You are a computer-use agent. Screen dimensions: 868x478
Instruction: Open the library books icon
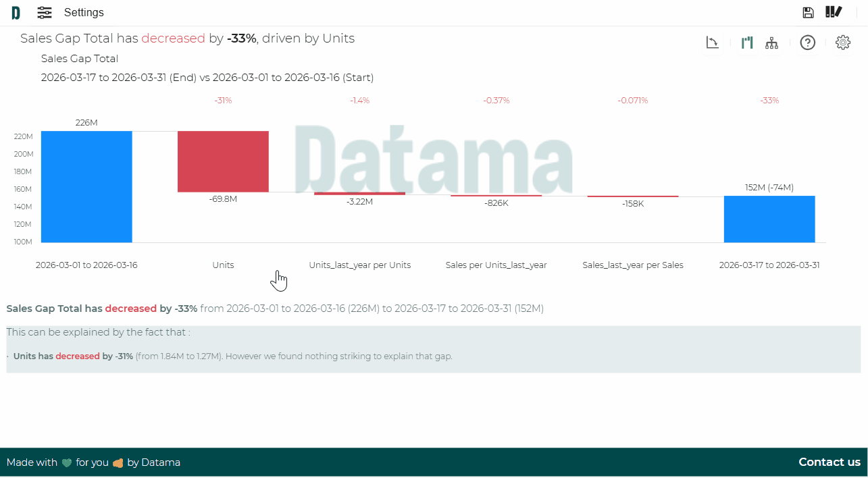tap(834, 12)
